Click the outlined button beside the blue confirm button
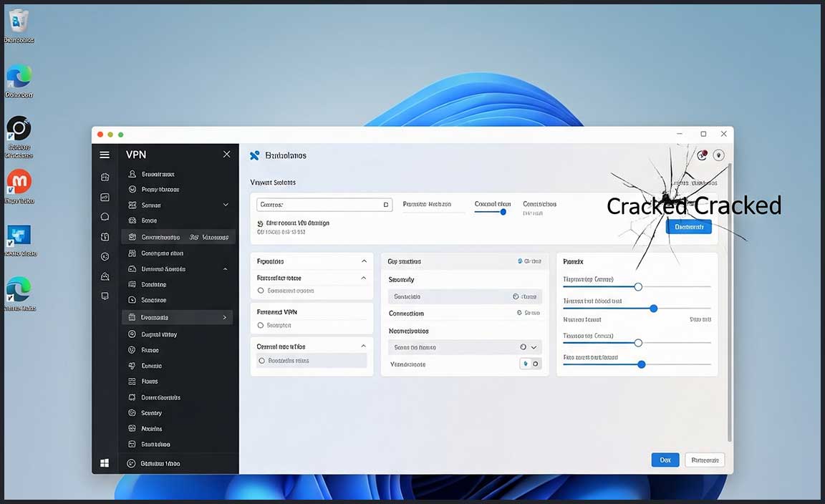825x504 pixels. [x=705, y=460]
